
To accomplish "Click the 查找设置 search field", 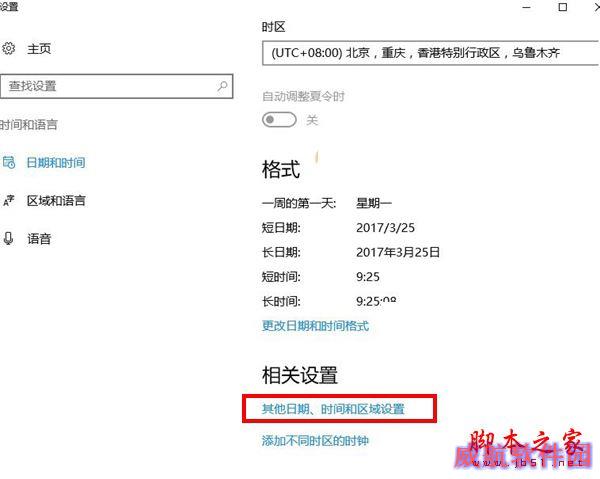I will click(117, 86).
